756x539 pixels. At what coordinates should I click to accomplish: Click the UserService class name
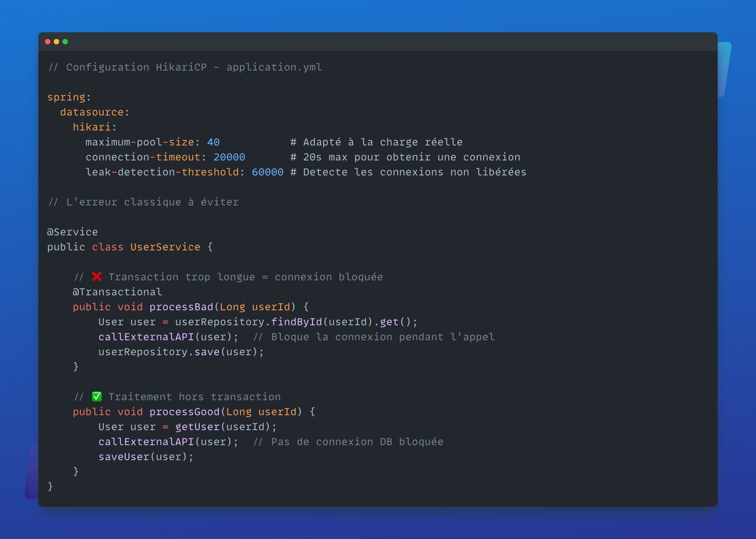click(165, 247)
